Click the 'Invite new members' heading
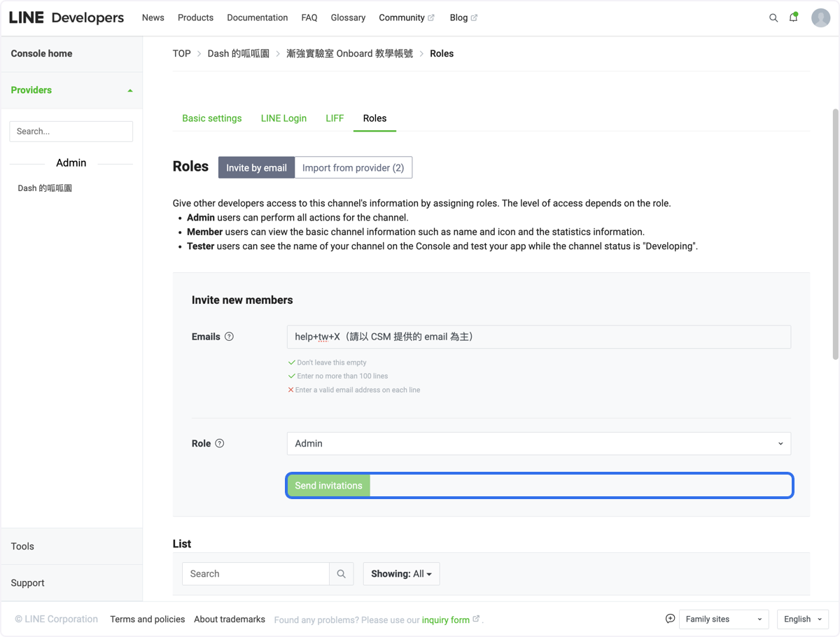 point(242,300)
